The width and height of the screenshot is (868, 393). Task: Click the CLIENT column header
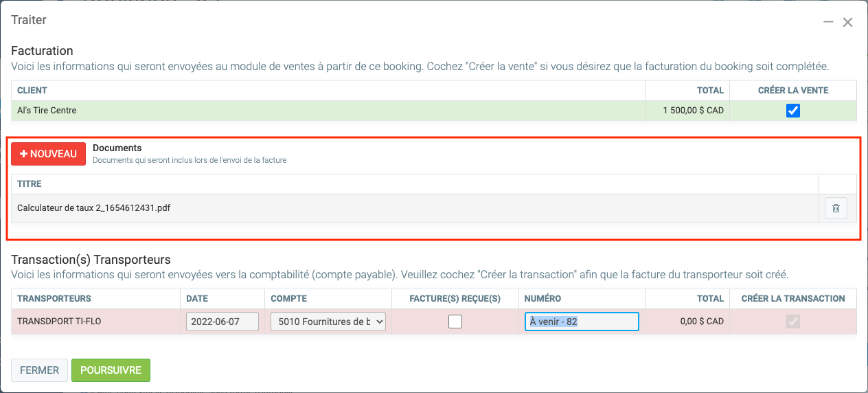pos(32,91)
